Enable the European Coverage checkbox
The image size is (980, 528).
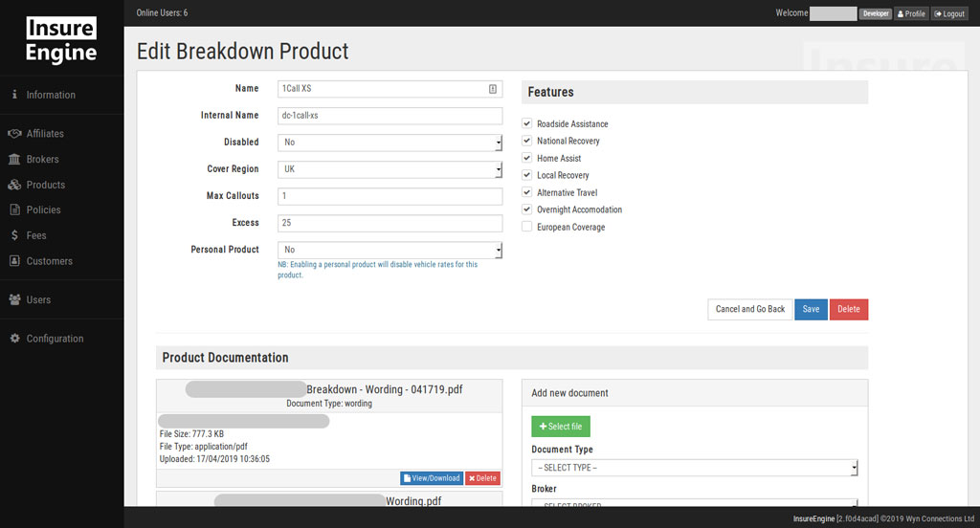(x=527, y=228)
